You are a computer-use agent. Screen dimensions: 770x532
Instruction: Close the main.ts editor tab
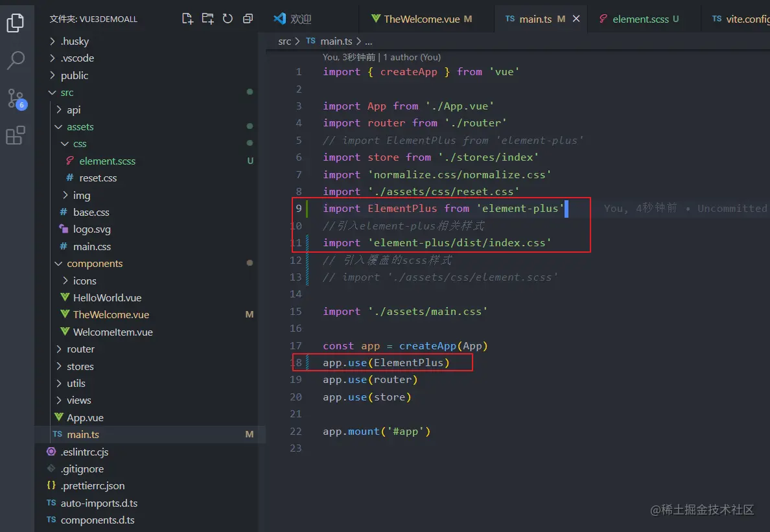point(576,19)
